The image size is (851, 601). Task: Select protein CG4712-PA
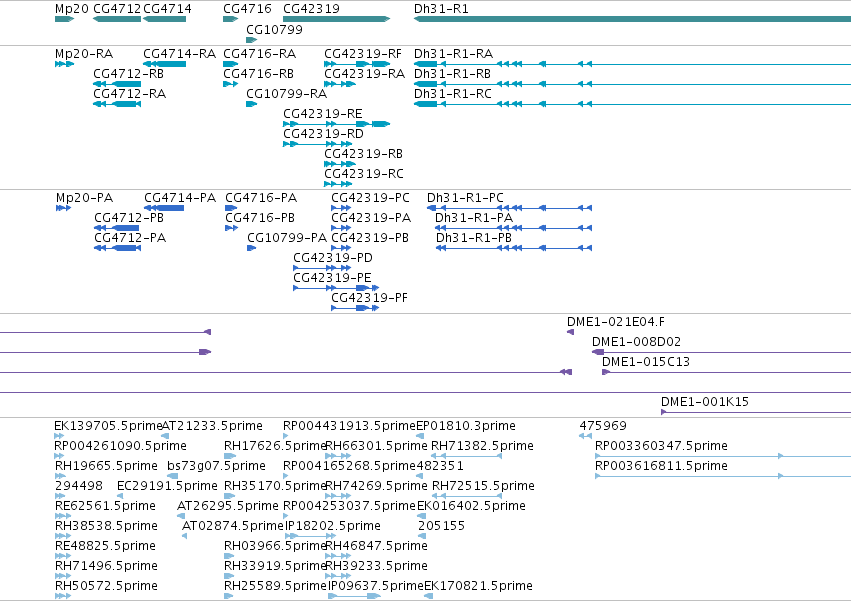tap(130, 238)
